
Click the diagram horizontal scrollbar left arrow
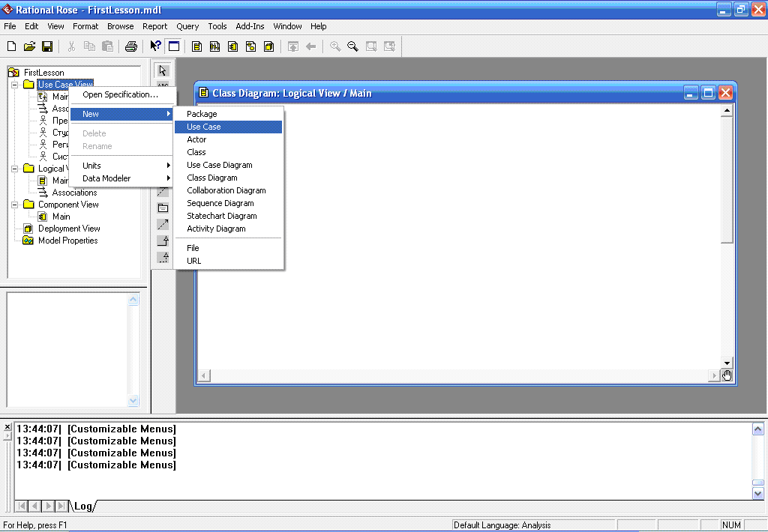[204, 375]
